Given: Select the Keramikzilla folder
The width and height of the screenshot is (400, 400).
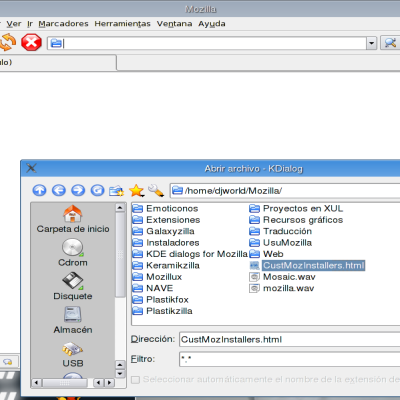Looking at the screenshot, I should coord(166,265).
